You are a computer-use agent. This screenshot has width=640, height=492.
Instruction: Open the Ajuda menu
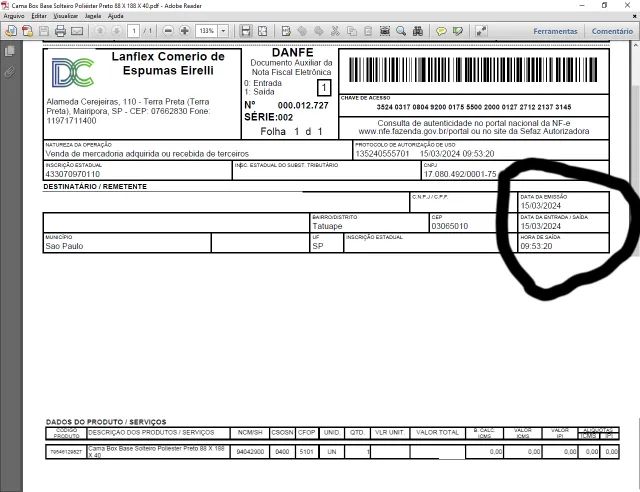tap(116, 17)
